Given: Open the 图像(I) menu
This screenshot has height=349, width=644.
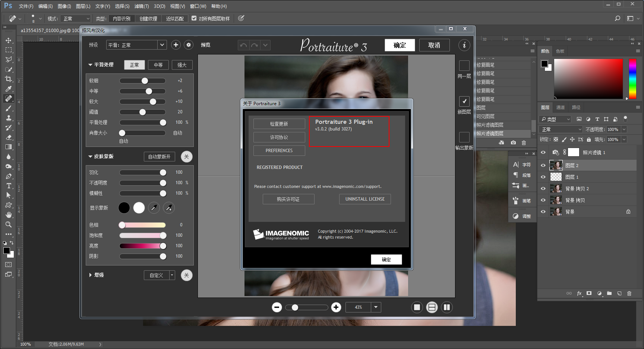Looking at the screenshot, I should point(64,6).
